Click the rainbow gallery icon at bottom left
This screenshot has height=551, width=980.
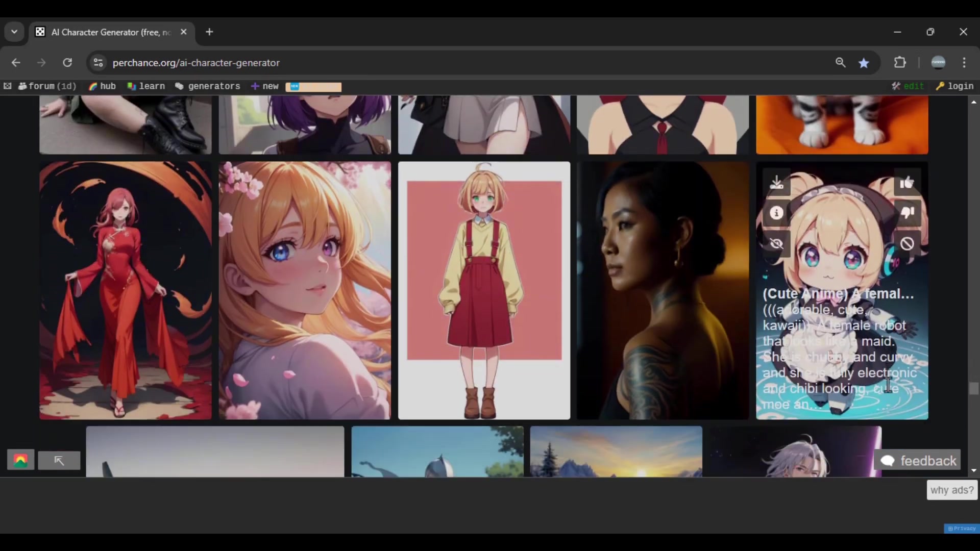click(20, 460)
